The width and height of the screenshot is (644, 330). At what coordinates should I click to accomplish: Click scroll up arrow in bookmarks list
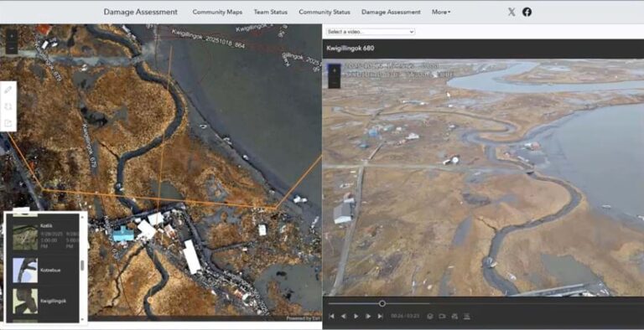pyautogui.click(x=82, y=216)
